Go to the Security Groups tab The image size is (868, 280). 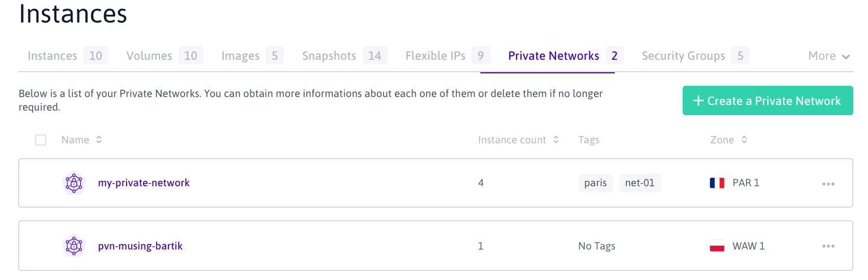click(x=683, y=56)
